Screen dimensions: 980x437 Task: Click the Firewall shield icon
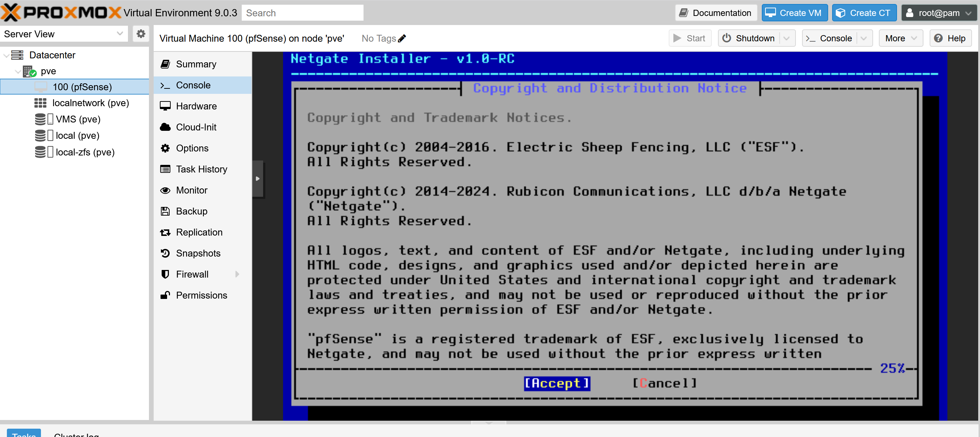click(x=165, y=274)
